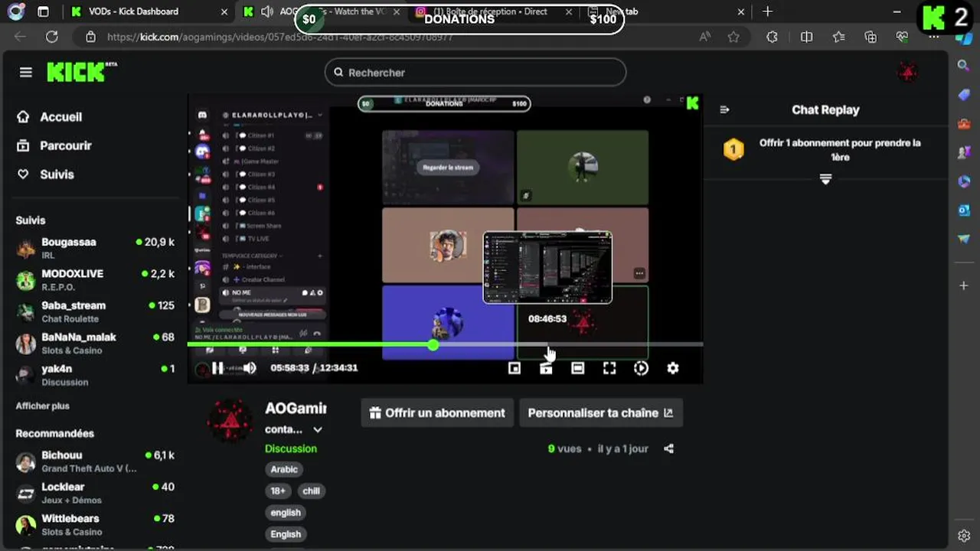
Task: Open Edge sidebar settings gear
Action: point(964,536)
